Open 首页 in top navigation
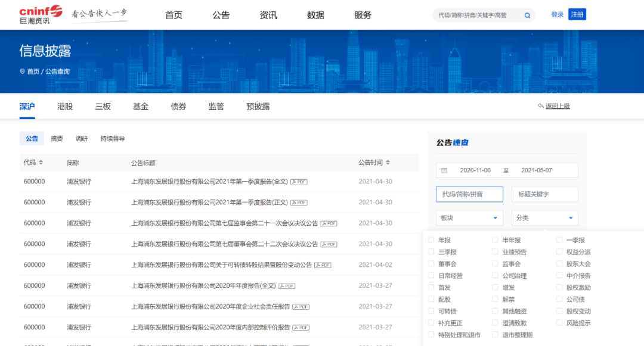 [x=174, y=15]
